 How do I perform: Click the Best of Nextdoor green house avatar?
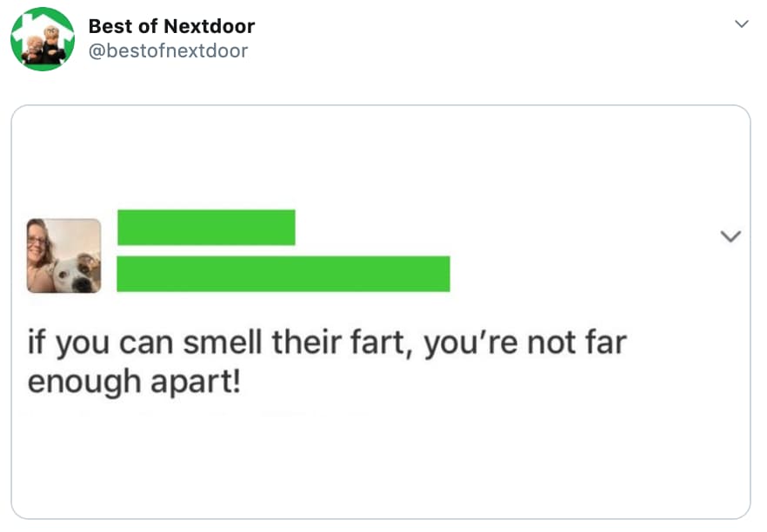click(42, 39)
